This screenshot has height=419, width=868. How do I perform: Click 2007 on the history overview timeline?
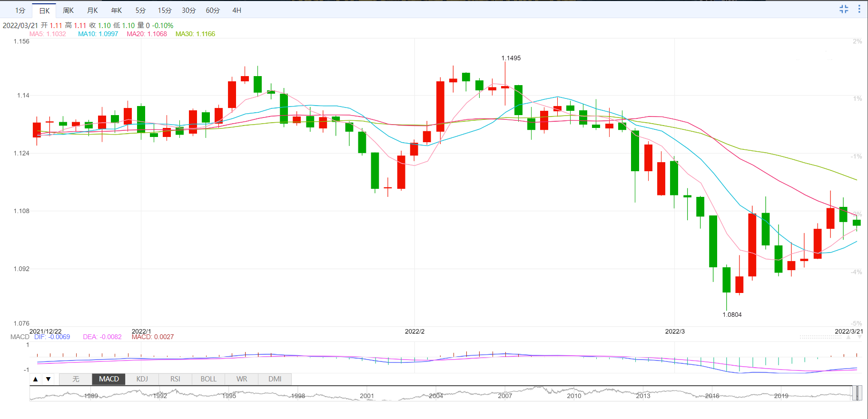[x=505, y=396]
